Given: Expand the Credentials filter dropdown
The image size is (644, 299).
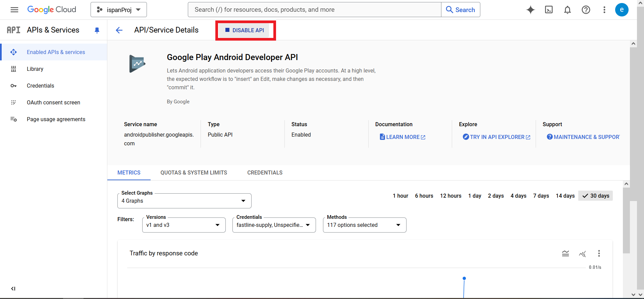Looking at the screenshot, I should click(x=274, y=225).
